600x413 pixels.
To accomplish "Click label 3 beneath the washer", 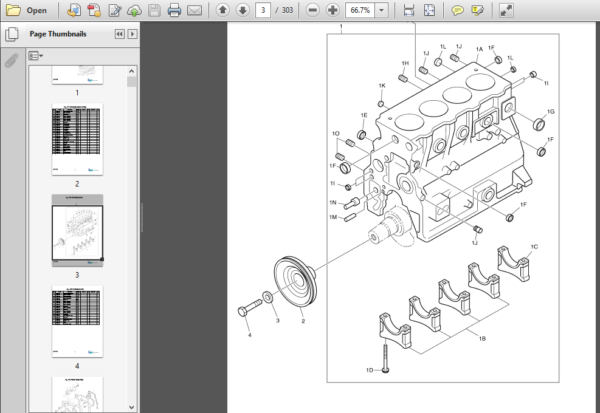I will [277, 320].
